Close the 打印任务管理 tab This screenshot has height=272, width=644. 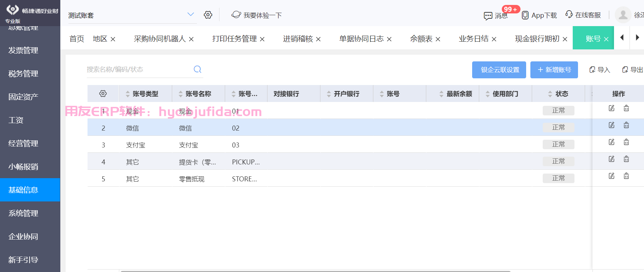262,39
